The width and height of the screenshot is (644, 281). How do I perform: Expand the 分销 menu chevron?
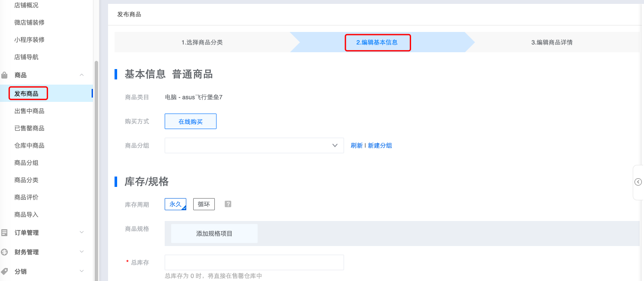point(82,272)
